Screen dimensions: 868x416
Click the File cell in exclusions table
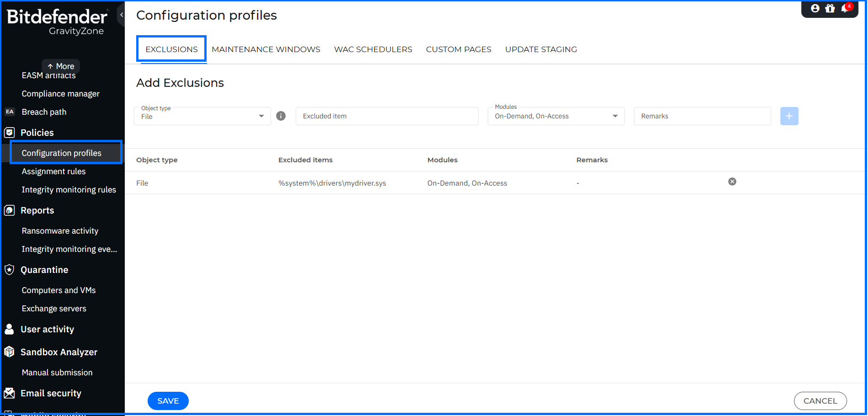coord(142,183)
